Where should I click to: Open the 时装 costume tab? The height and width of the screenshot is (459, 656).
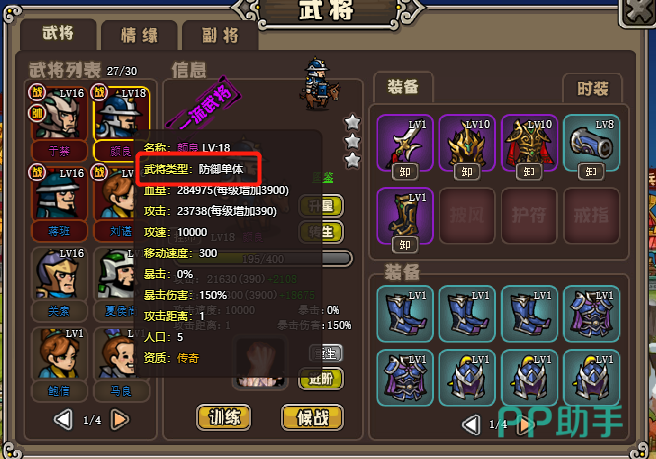coord(592,88)
